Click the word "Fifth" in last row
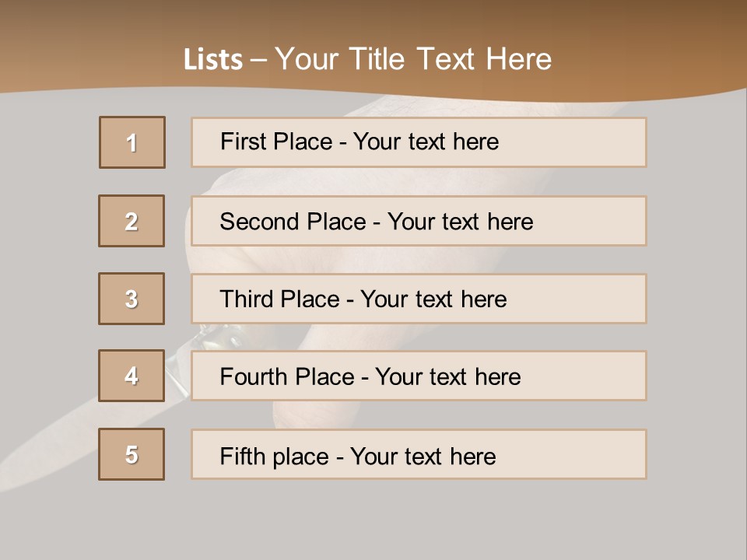Screen dimensions: 747x560 (244, 456)
